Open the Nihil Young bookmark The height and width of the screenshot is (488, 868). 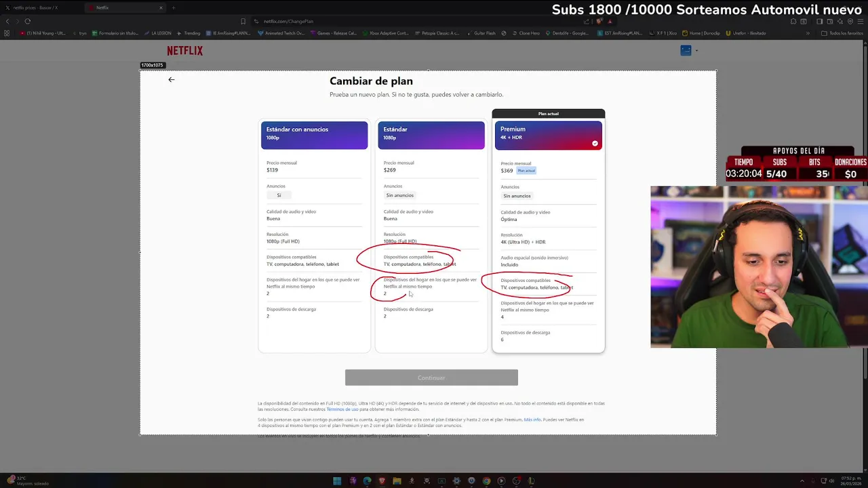[x=44, y=33]
